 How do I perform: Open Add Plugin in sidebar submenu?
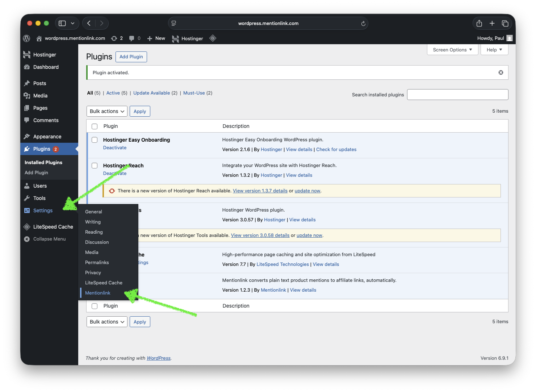[36, 173]
